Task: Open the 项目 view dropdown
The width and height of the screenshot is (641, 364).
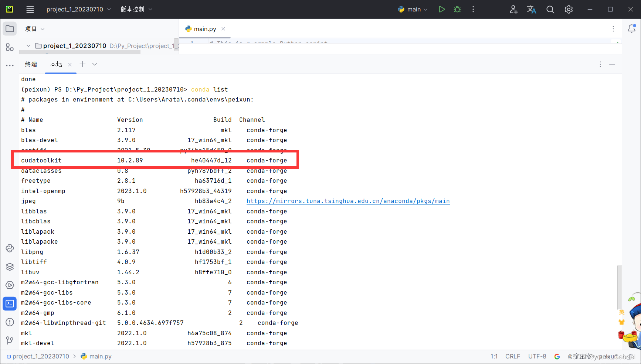Action: (34, 29)
